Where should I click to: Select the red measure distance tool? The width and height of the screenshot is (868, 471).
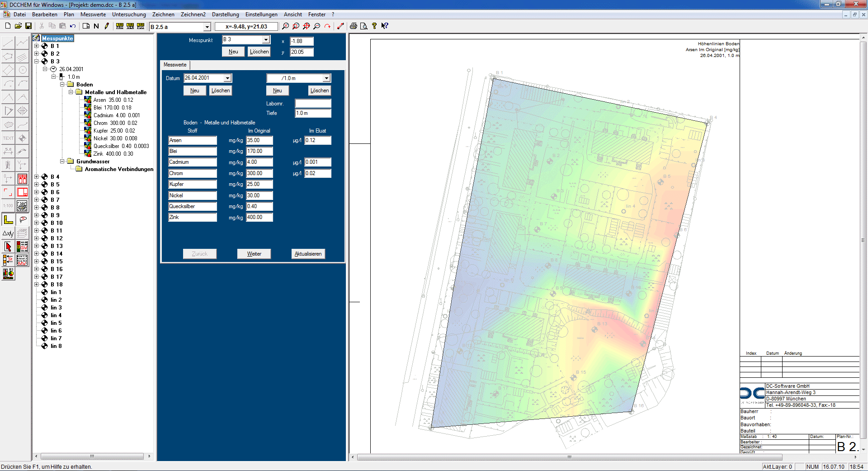[340, 26]
